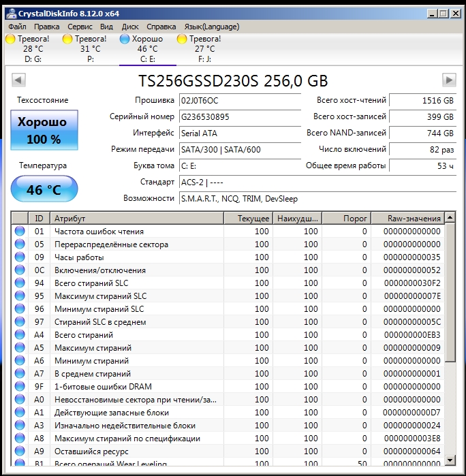This screenshot has height=476, width=466.
Task: Click status orb for attribute A1
Action: [20, 412]
